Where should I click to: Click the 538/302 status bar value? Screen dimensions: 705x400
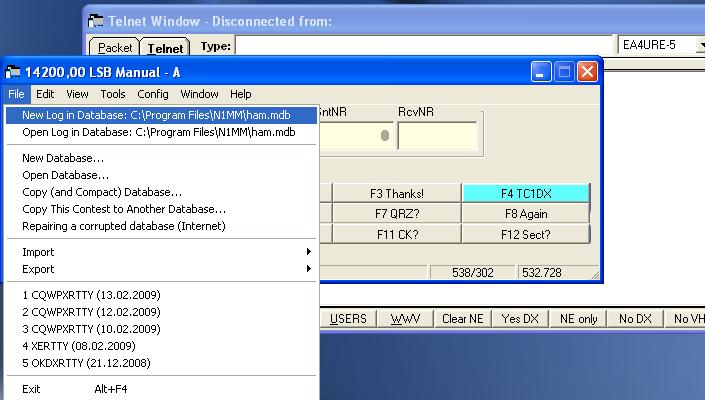[473, 272]
